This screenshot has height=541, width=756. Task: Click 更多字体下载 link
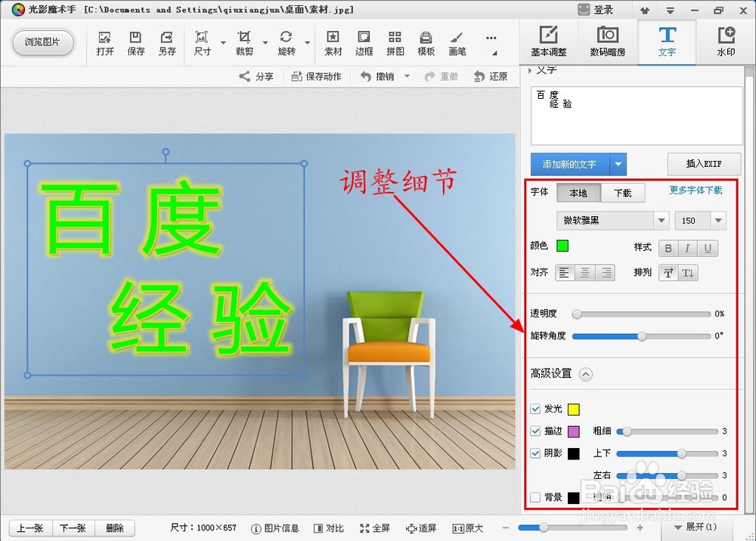[696, 190]
